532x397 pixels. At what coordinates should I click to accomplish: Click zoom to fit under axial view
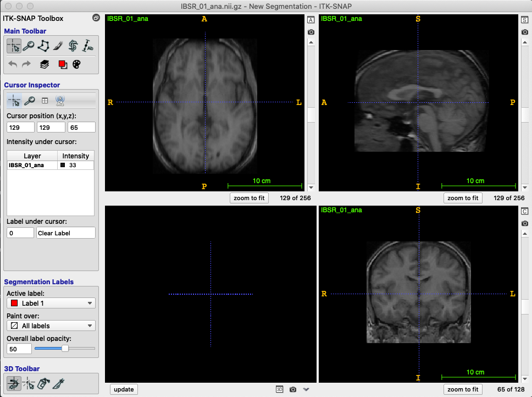point(249,198)
